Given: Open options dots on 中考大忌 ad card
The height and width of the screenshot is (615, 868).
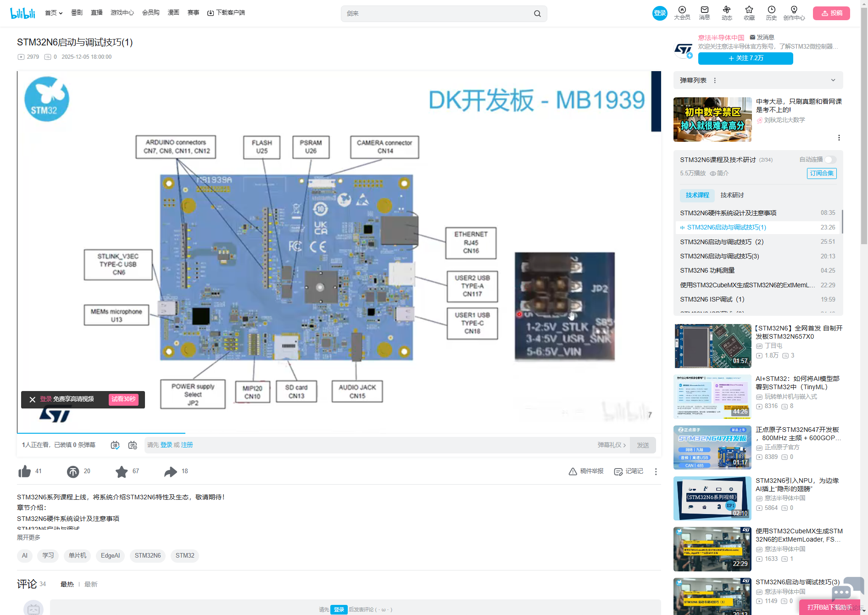Looking at the screenshot, I should point(839,138).
